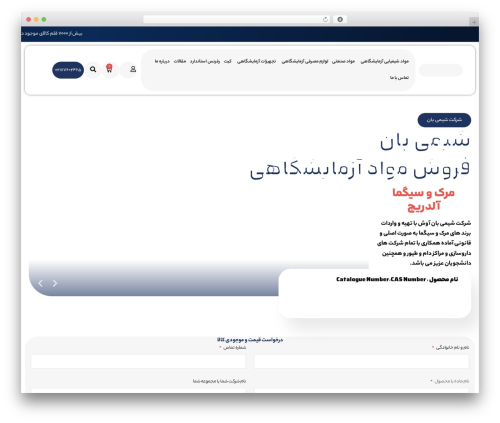This screenshot has height=423, width=500.
Task: Click the شیمی بان large hero heading
Action: click(425, 142)
